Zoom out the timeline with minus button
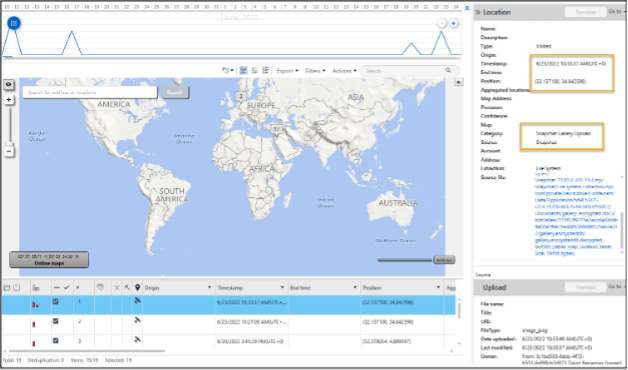This screenshot has height=370, width=628. (442, 24)
